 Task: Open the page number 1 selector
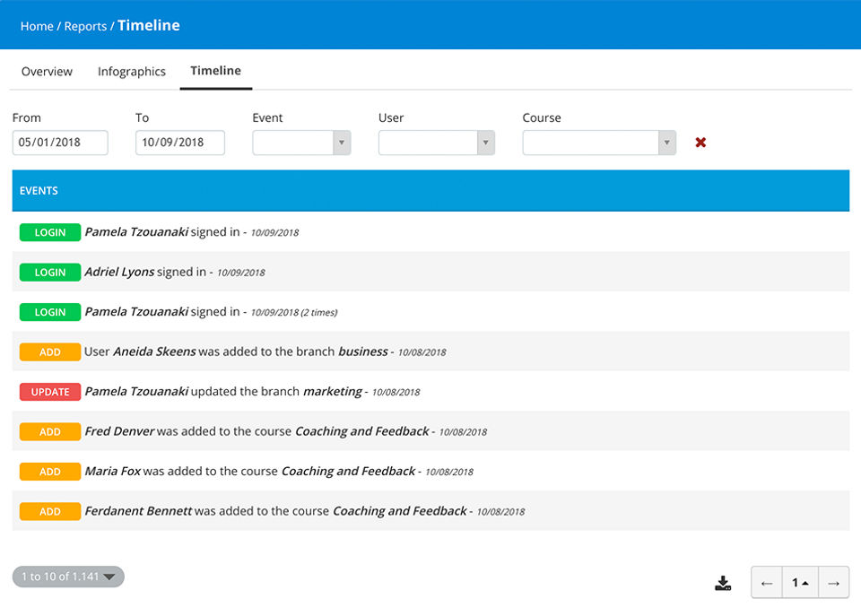click(x=800, y=583)
